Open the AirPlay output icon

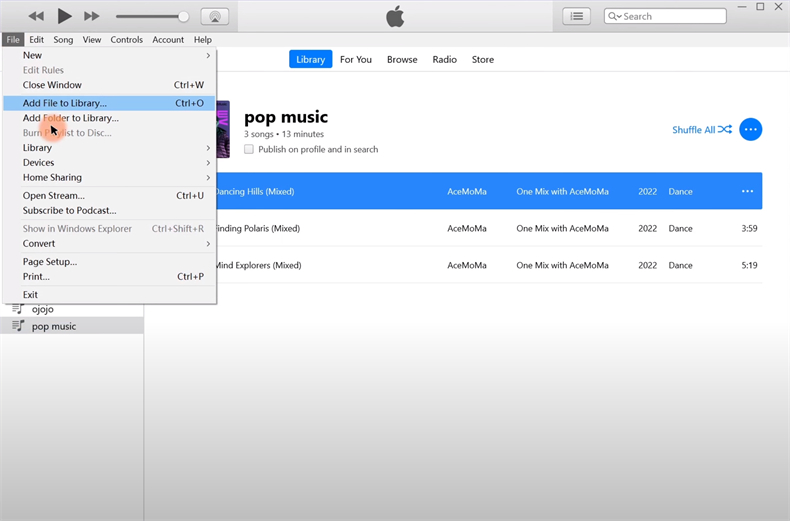coord(215,16)
